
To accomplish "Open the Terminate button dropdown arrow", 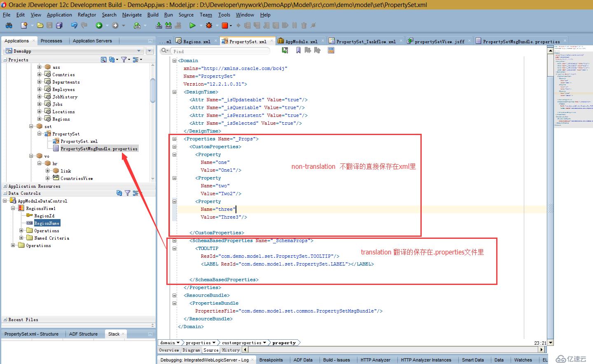I will (231, 26).
